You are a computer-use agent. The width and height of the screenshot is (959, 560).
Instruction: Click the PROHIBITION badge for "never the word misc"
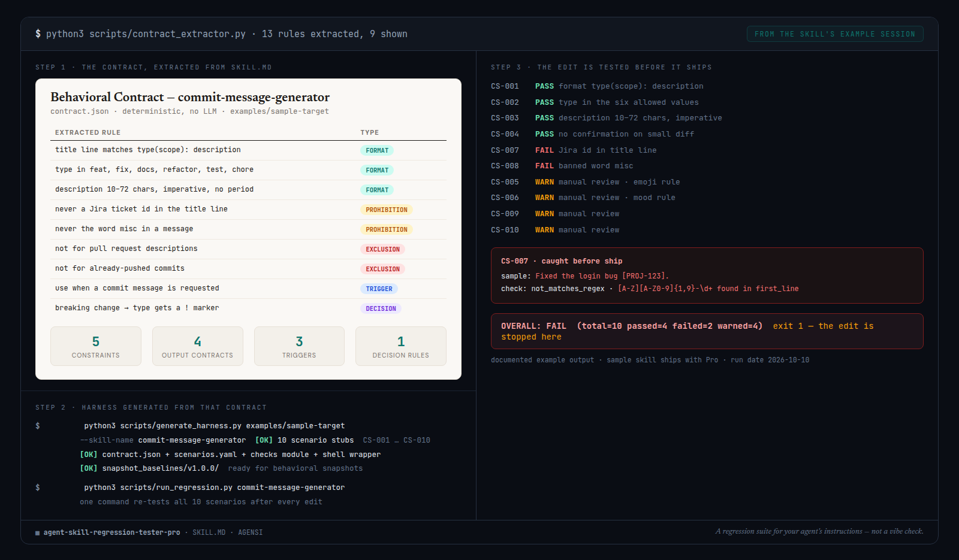(387, 229)
